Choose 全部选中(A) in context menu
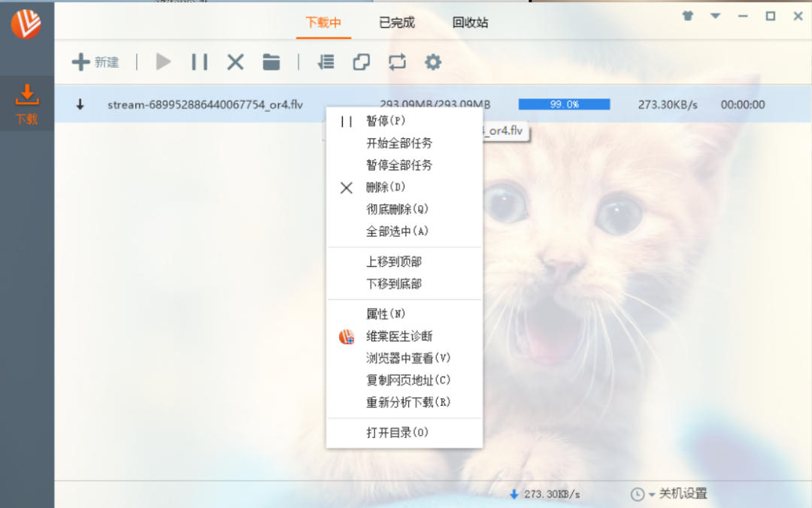Viewport: 812px width, 508px height. pos(404,231)
